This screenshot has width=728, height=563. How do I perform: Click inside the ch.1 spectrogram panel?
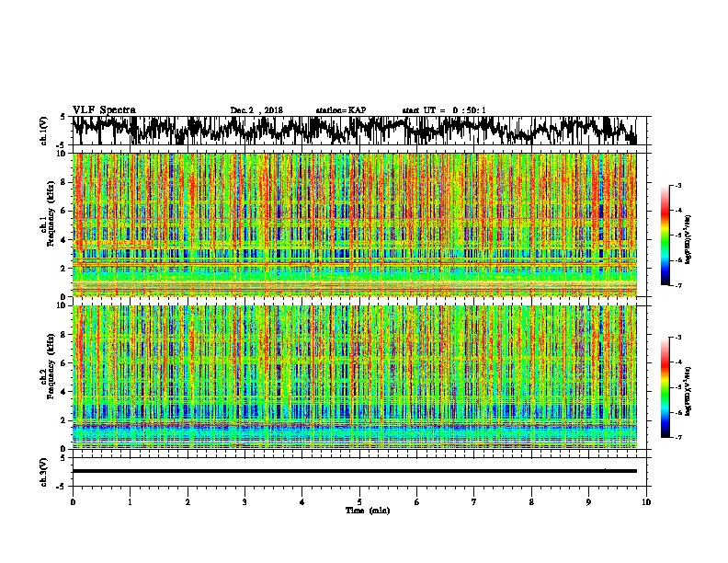pos(354,224)
